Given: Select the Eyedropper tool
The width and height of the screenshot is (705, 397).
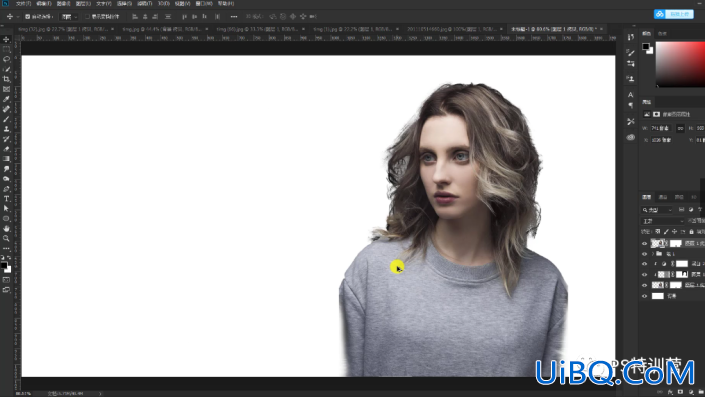Looking at the screenshot, I should point(6,99).
